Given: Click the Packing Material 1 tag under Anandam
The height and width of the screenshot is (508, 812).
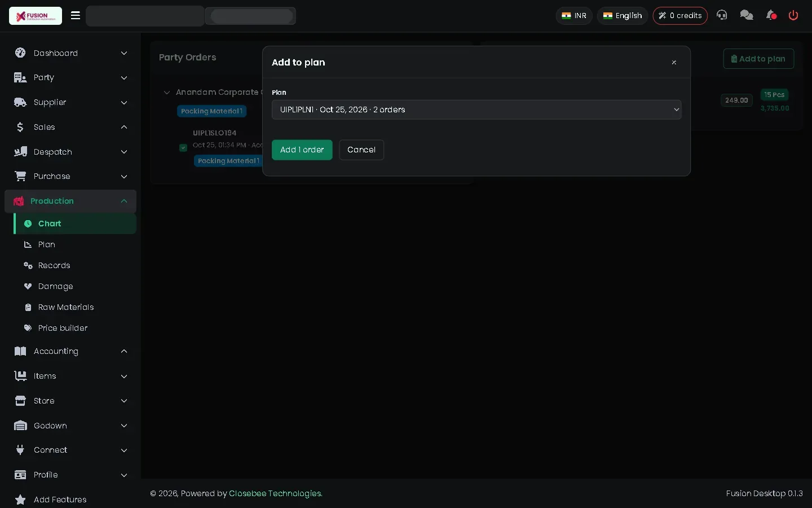Looking at the screenshot, I should (x=211, y=111).
